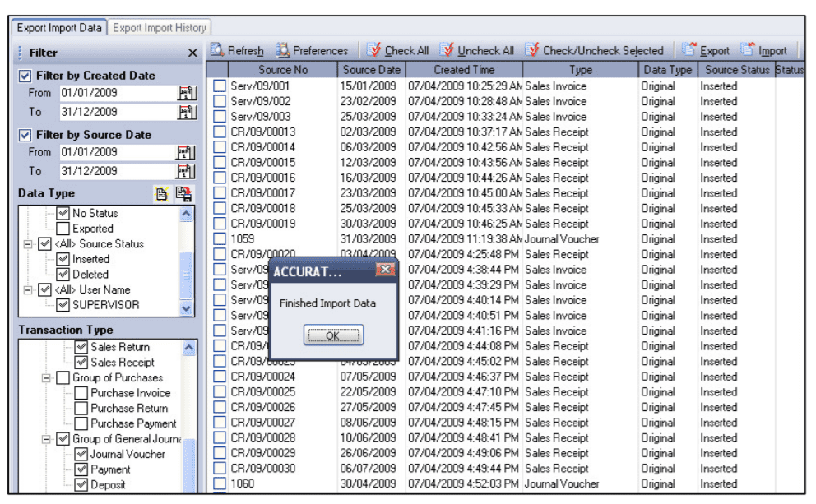The width and height of the screenshot is (816, 504).
Task: Open the calendar picker for the From date
Action: coord(187,92)
